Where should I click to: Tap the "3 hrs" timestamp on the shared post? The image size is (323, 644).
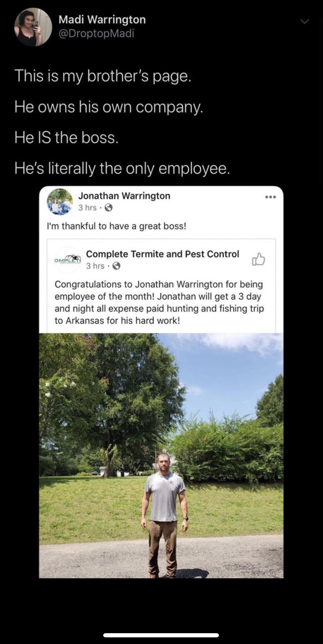click(95, 266)
